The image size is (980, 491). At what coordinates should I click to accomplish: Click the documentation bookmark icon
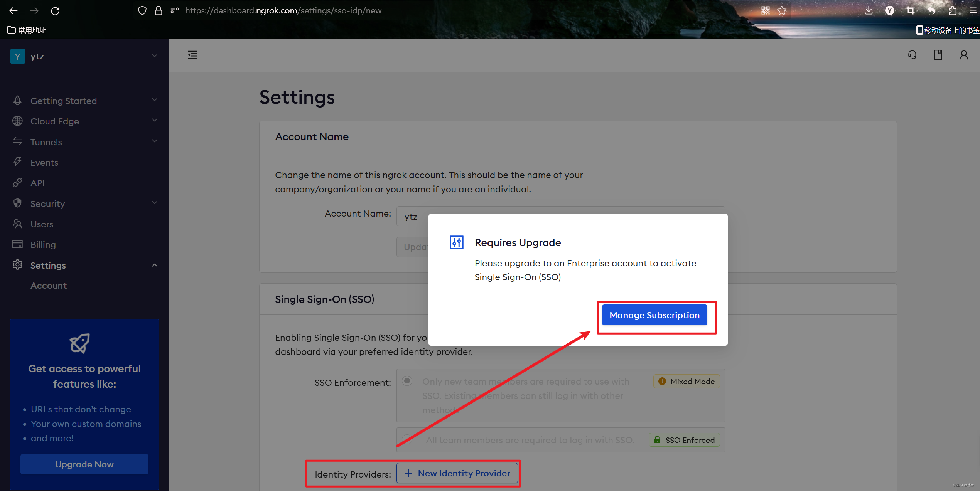[x=938, y=55]
